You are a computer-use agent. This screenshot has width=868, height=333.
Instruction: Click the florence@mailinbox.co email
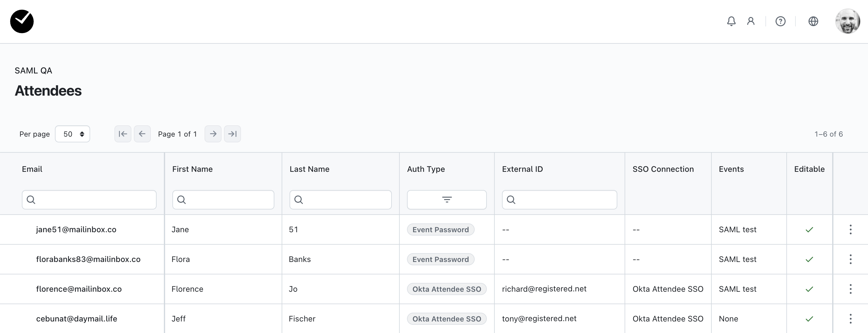pyautogui.click(x=79, y=289)
